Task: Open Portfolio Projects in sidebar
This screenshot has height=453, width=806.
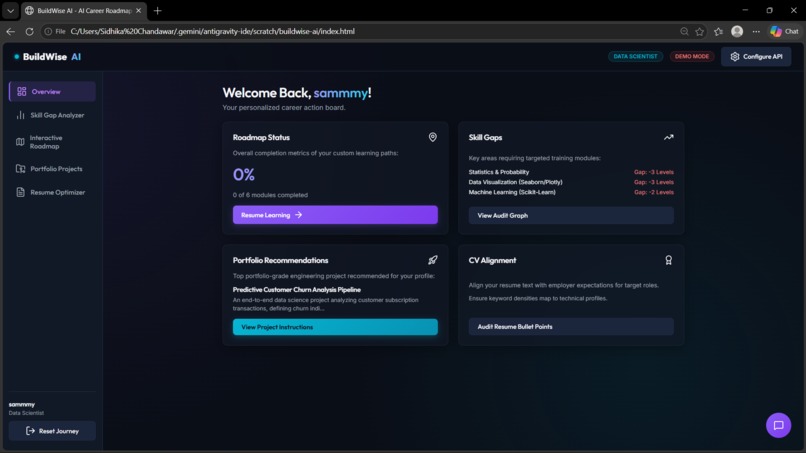Action: pyautogui.click(x=52, y=169)
